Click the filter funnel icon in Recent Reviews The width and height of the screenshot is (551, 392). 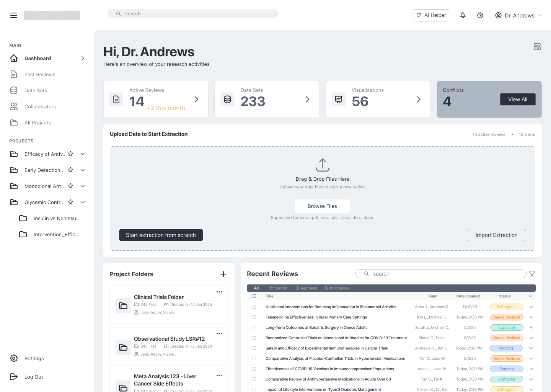[532, 274]
